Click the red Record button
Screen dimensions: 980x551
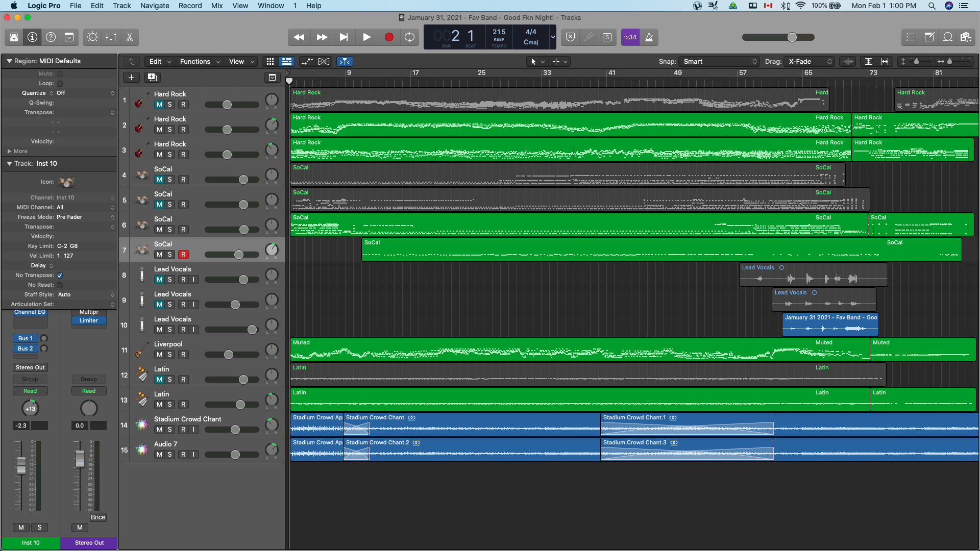pyautogui.click(x=389, y=37)
